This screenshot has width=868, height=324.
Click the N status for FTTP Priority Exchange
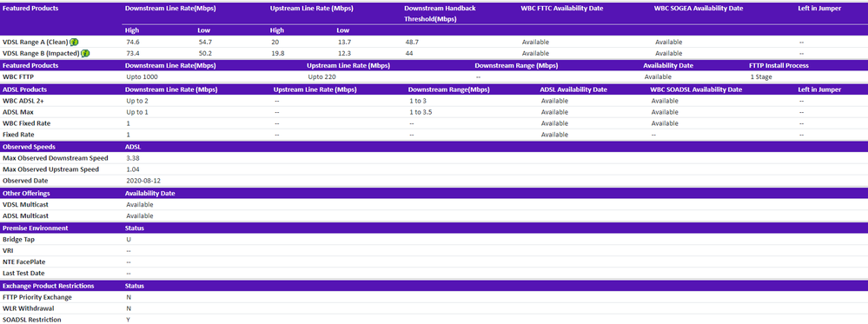click(x=129, y=297)
